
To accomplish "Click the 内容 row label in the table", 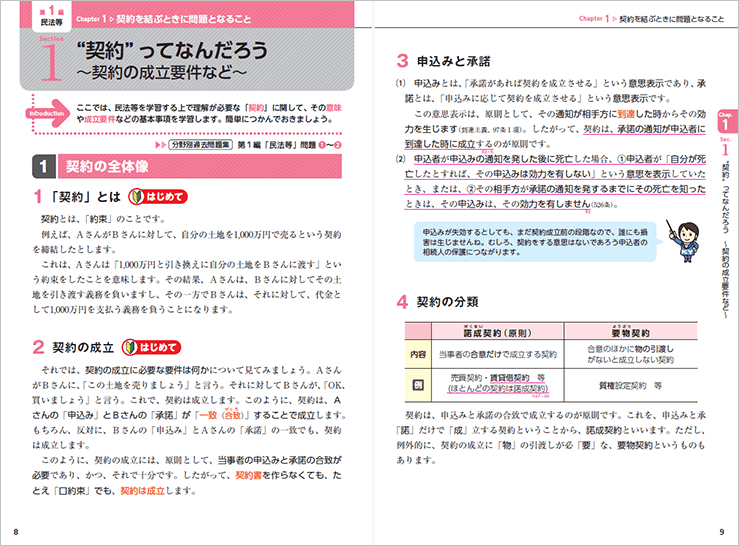I will coord(418,354).
